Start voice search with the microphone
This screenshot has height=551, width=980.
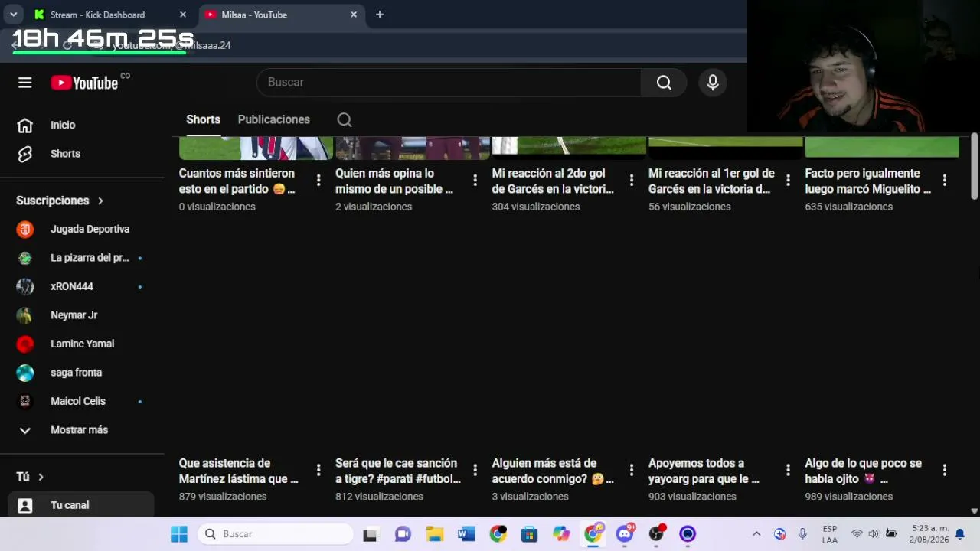pyautogui.click(x=713, y=83)
